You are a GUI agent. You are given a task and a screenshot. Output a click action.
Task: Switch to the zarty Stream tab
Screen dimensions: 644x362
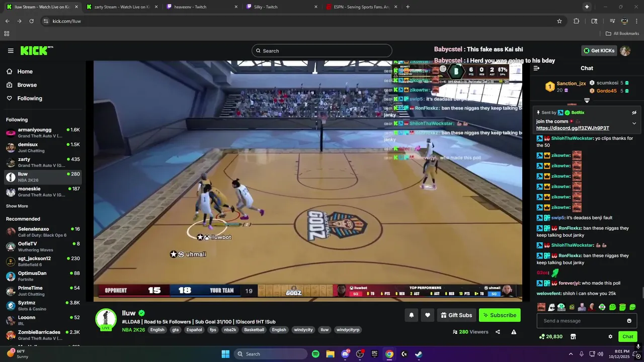click(x=121, y=7)
